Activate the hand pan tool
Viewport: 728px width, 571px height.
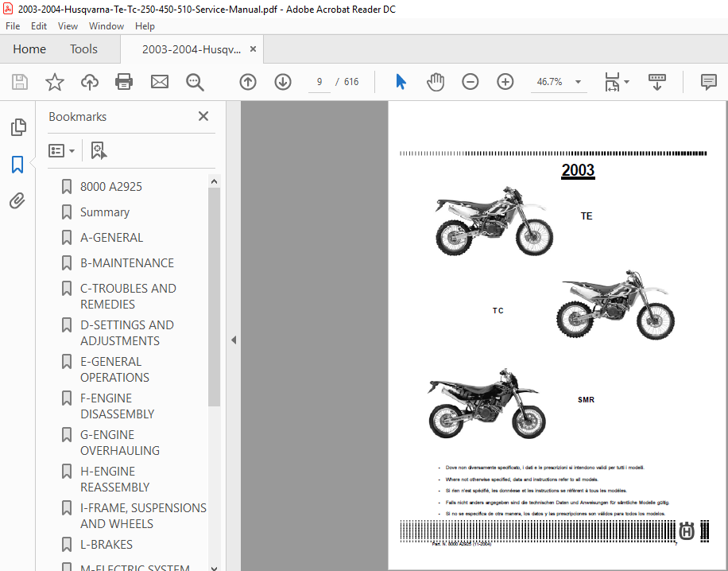(436, 82)
